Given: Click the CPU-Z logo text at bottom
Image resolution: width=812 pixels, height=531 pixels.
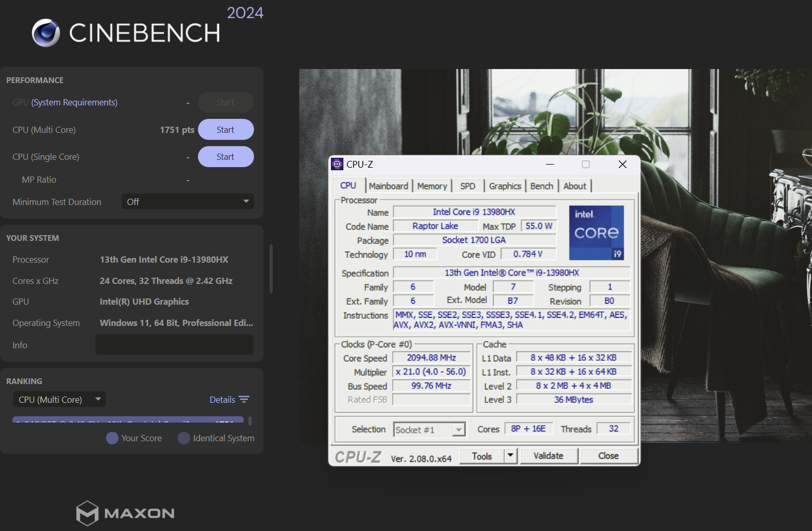Looking at the screenshot, I should point(358,457).
